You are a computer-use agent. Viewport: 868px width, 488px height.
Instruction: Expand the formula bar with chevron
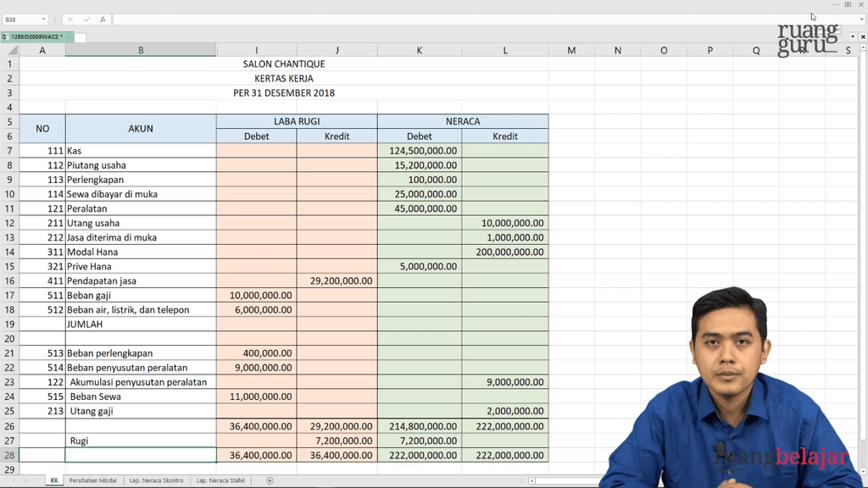[862, 19]
